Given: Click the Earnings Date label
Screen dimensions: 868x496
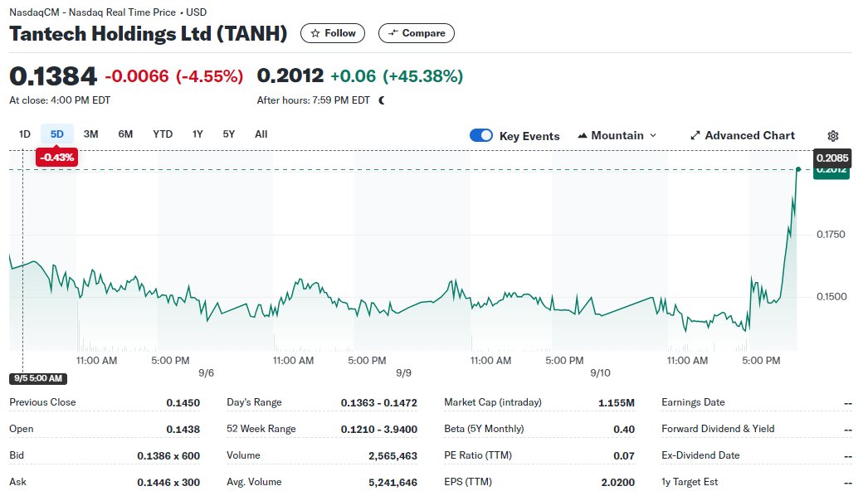Looking at the screenshot, I should (x=693, y=402).
